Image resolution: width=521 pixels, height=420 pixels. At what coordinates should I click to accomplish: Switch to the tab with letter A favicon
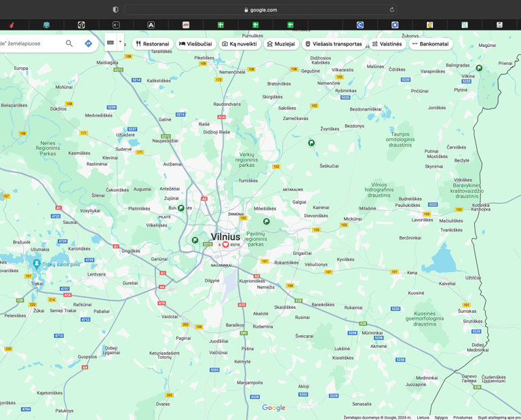tap(151, 25)
